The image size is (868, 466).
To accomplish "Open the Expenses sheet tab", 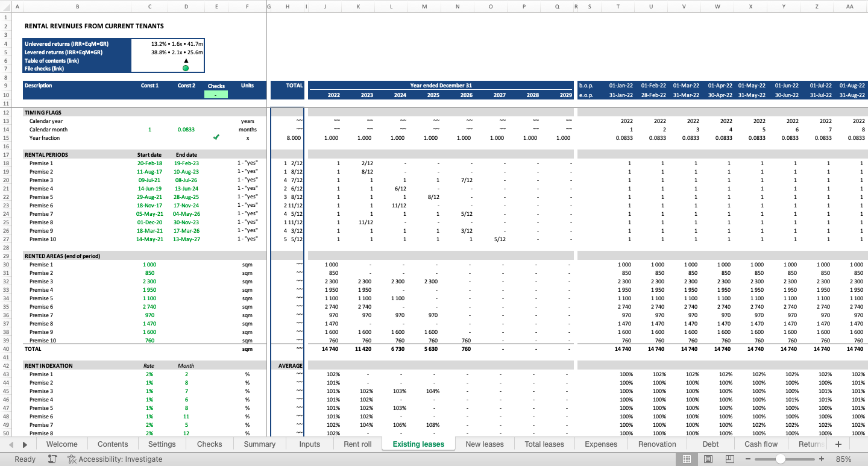I will point(601,444).
